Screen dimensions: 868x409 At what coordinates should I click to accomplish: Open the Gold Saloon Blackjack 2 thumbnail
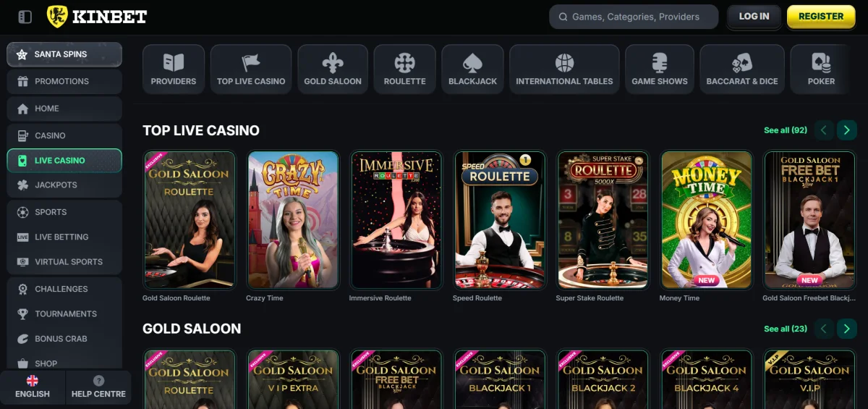point(603,379)
